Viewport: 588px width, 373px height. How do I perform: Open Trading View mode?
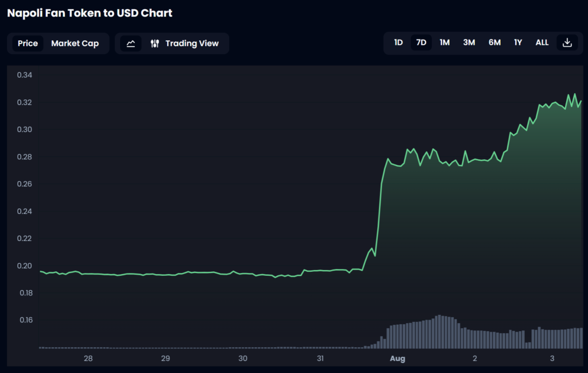(x=184, y=44)
